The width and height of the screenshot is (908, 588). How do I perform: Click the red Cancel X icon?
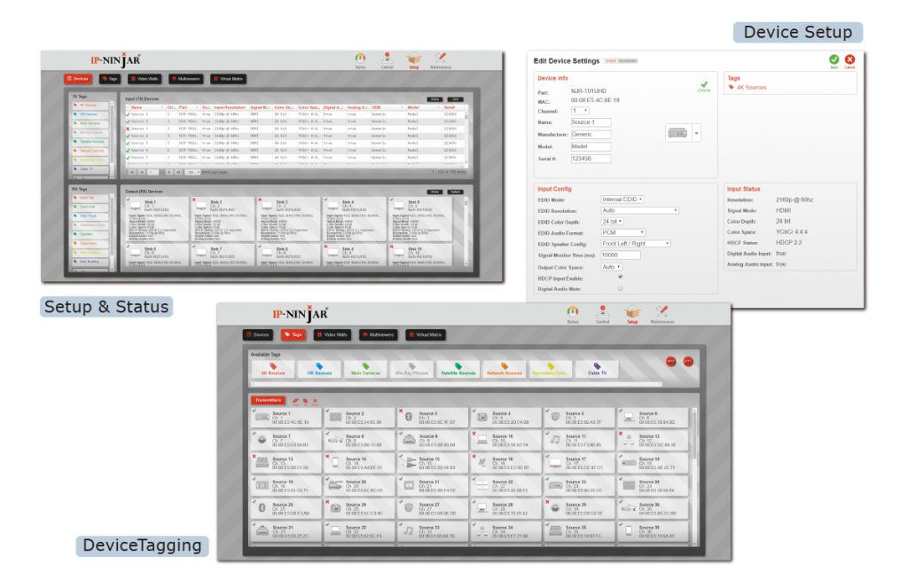click(x=849, y=59)
